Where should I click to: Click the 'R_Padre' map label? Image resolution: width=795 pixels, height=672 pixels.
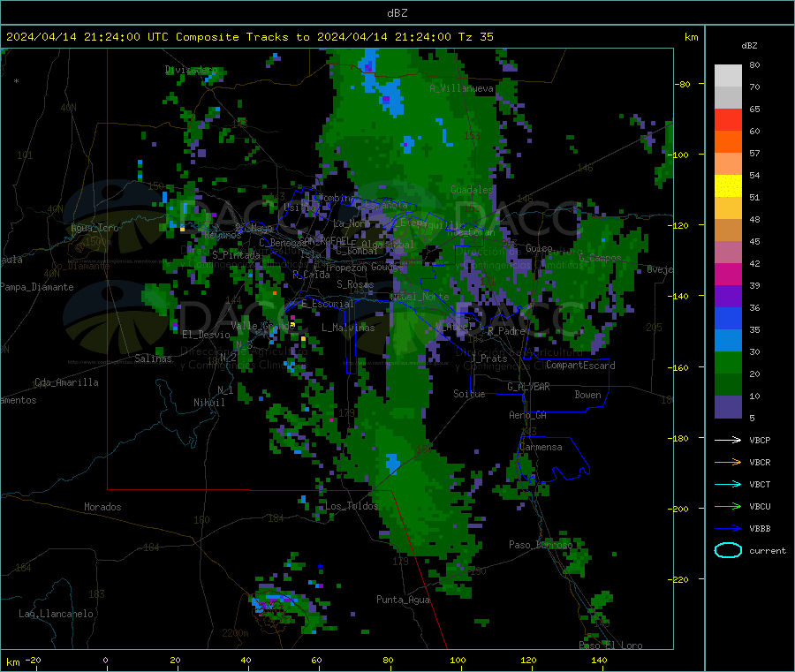[x=506, y=331]
